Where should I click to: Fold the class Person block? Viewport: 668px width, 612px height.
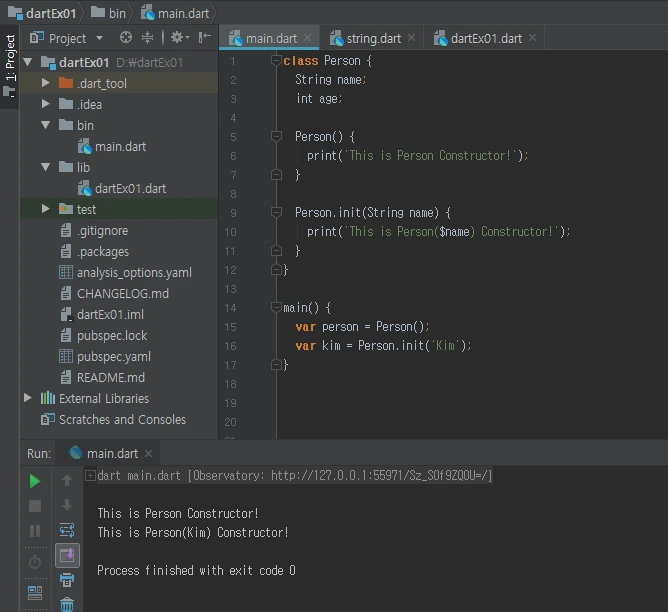point(276,60)
